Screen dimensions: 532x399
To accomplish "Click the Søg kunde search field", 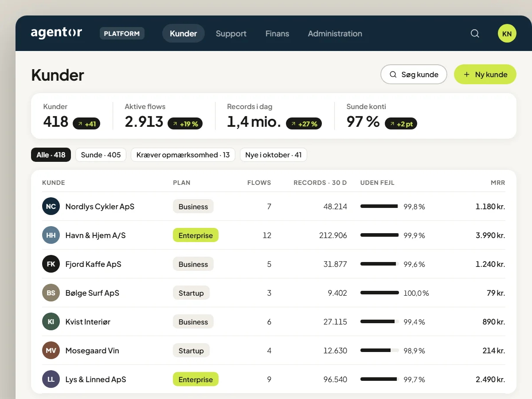I will 414,74.
